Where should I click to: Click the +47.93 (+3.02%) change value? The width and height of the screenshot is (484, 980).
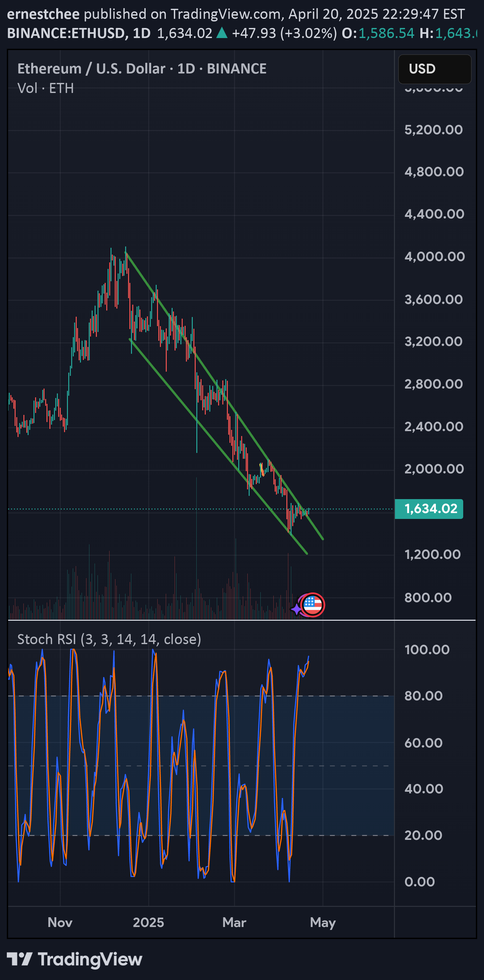click(284, 33)
